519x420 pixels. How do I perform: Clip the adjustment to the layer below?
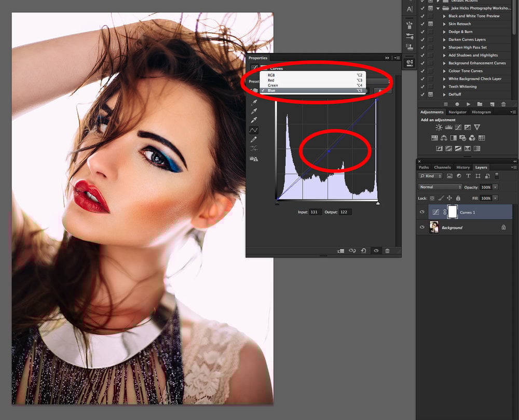point(340,251)
